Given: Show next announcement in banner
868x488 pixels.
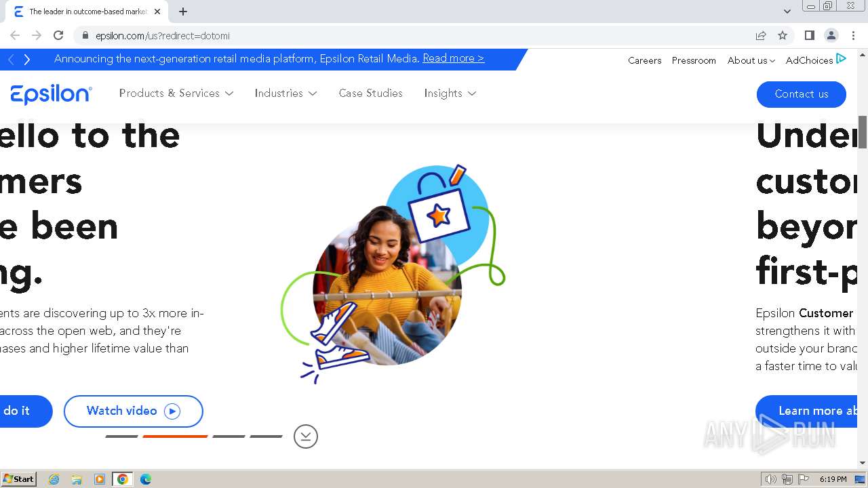Looking at the screenshot, I should 27,60.
